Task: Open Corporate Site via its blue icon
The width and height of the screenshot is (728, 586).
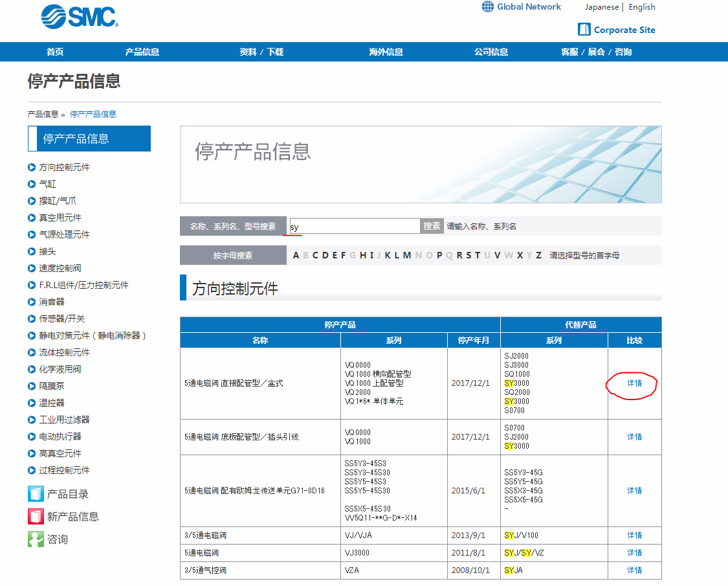Action: point(584,29)
